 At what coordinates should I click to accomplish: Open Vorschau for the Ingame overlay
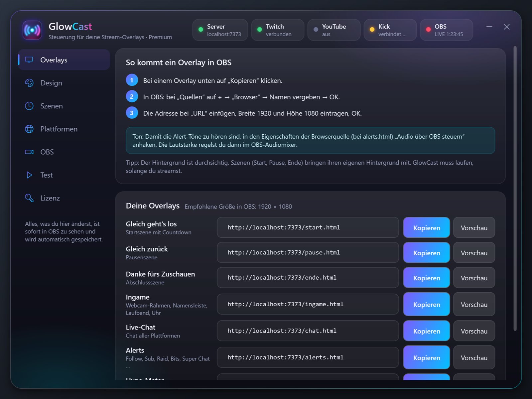(474, 304)
